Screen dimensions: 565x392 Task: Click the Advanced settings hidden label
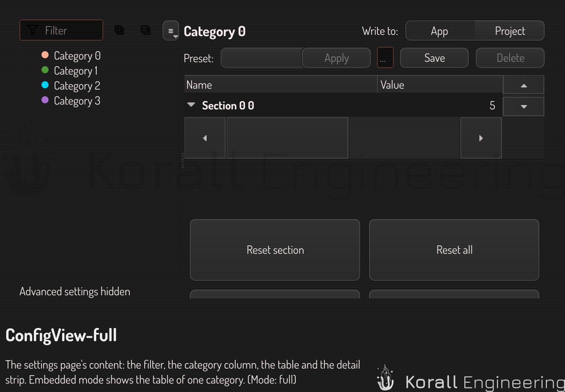pyautogui.click(x=75, y=291)
